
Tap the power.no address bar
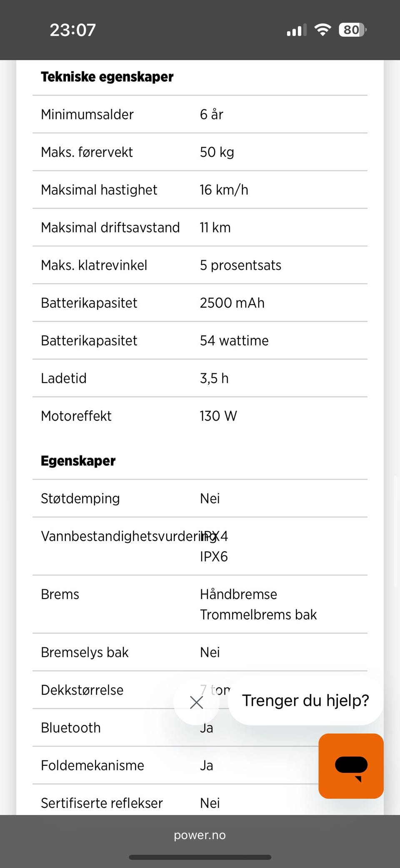click(200, 835)
